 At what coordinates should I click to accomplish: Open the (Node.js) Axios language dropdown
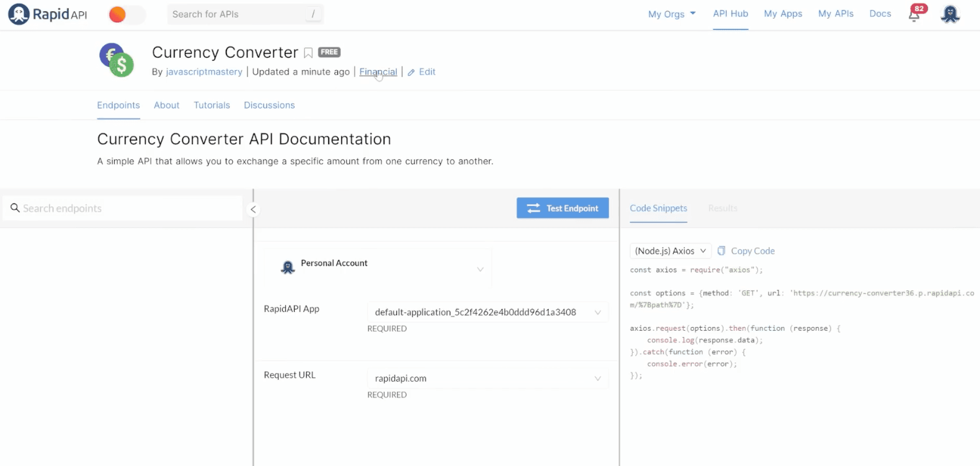(670, 251)
